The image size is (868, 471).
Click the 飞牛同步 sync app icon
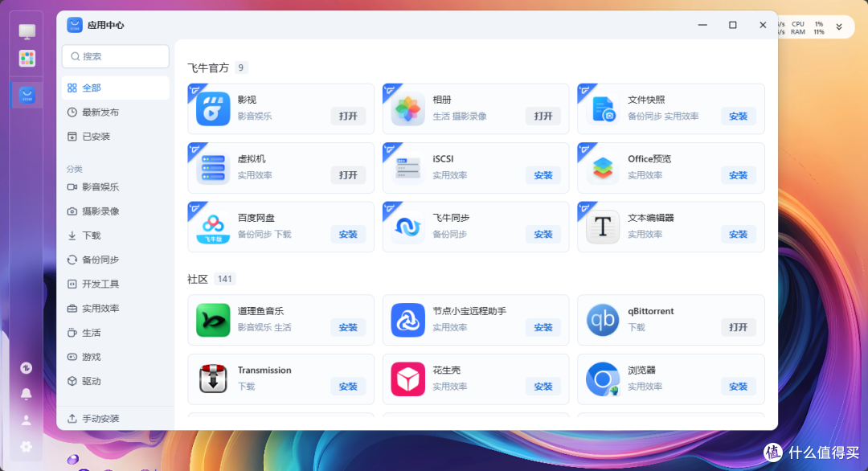[x=408, y=227]
